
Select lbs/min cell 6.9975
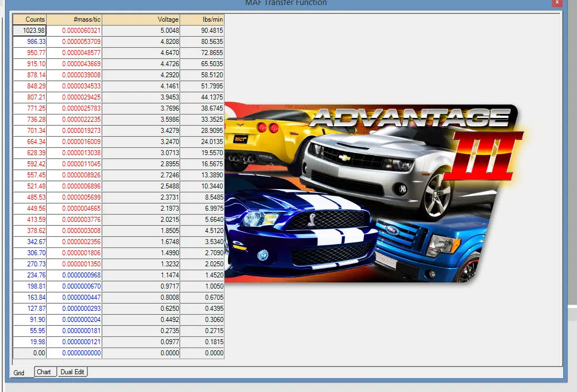(202, 209)
